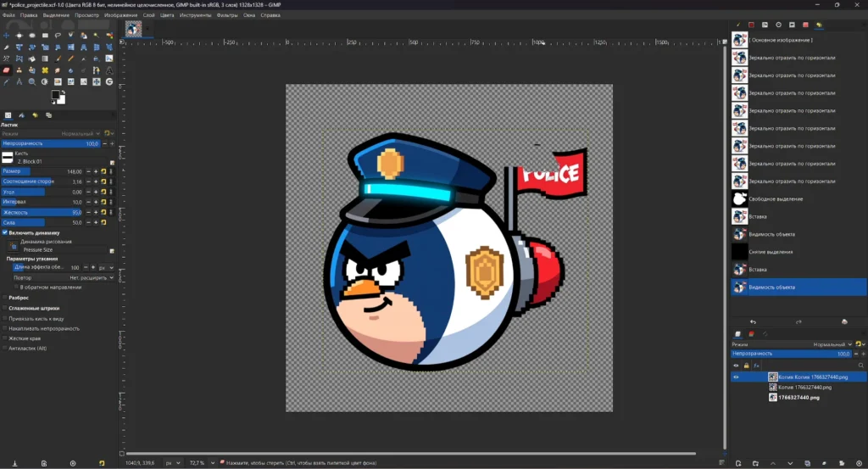Open the Инструменты menu
The image size is (868, 469).
pos(195,15)
